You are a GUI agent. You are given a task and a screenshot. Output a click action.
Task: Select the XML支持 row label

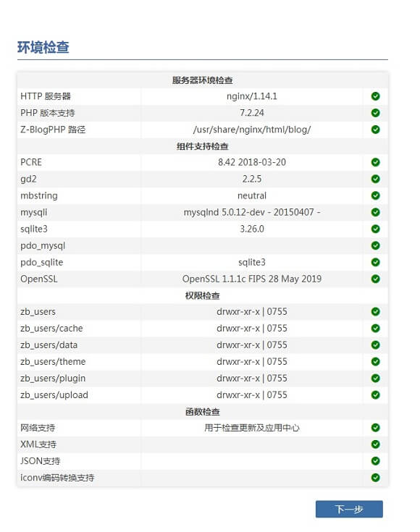[38, 444]
